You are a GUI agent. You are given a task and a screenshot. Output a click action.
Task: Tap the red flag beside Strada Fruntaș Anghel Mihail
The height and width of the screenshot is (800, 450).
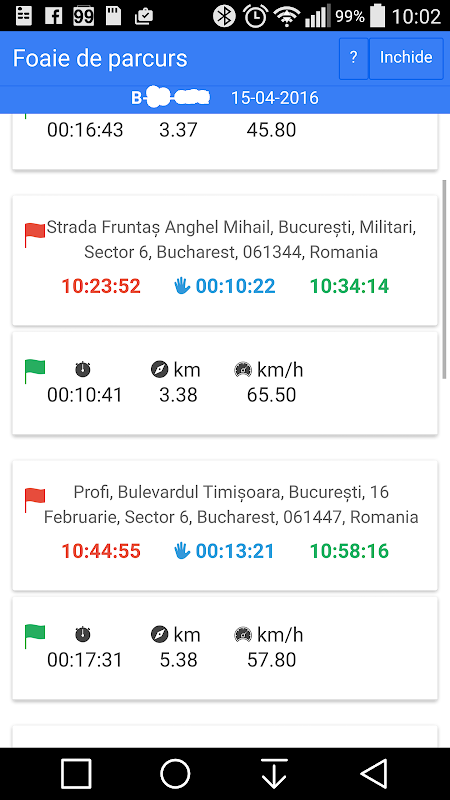click(x=35, y=235)
